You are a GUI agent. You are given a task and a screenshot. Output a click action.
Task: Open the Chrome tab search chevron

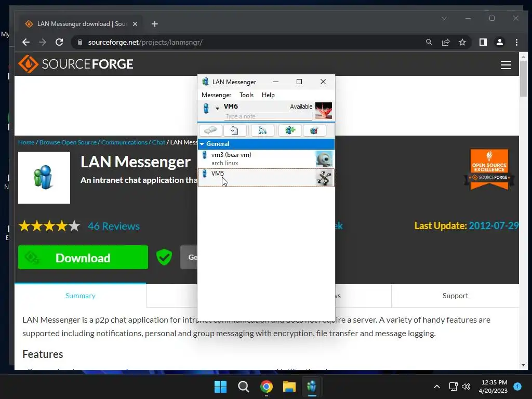[444, 18]
